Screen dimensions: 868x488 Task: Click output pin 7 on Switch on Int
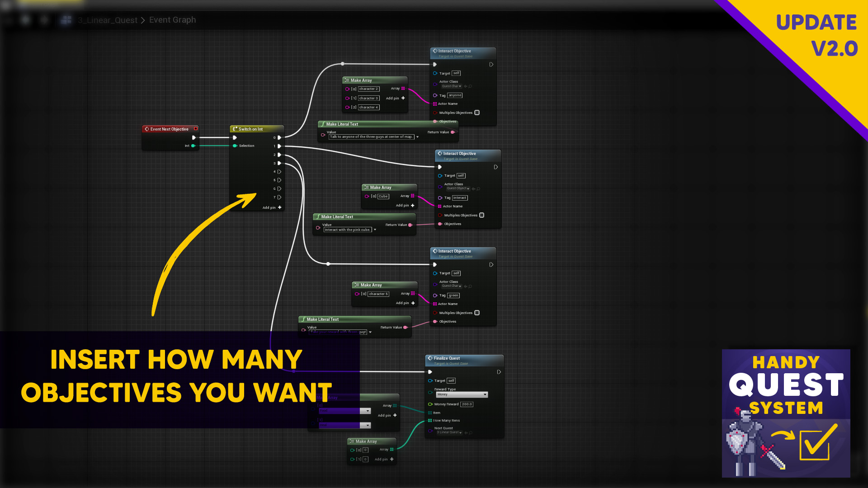[279, 197]
